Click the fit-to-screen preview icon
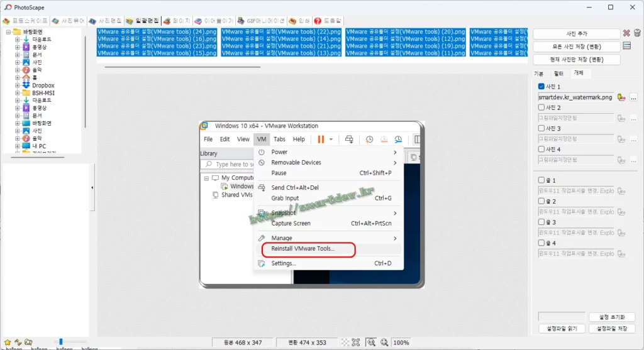 click(x=356, y=342)
